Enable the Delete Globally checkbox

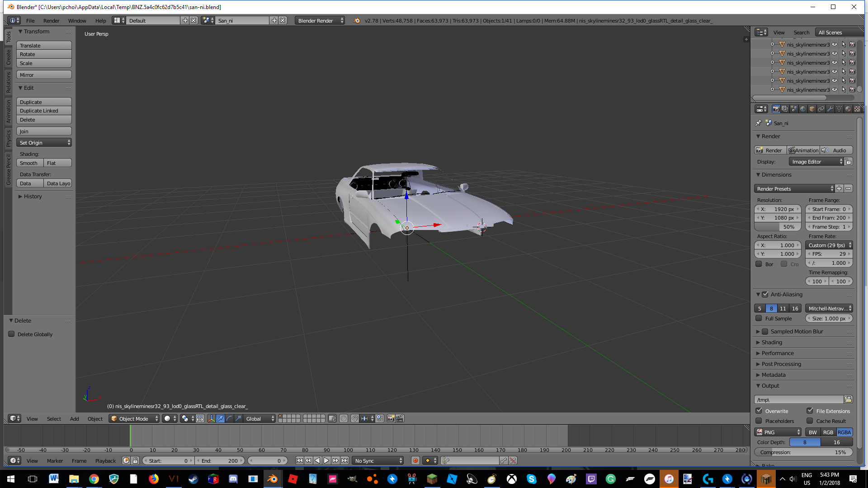pyautogui.click(x=12, y=334)
